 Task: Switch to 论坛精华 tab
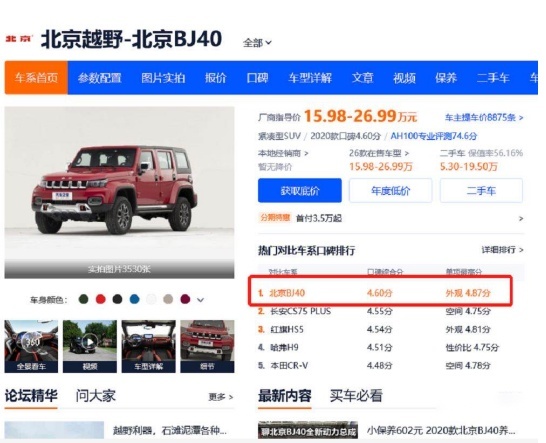[x=31, y=396]
